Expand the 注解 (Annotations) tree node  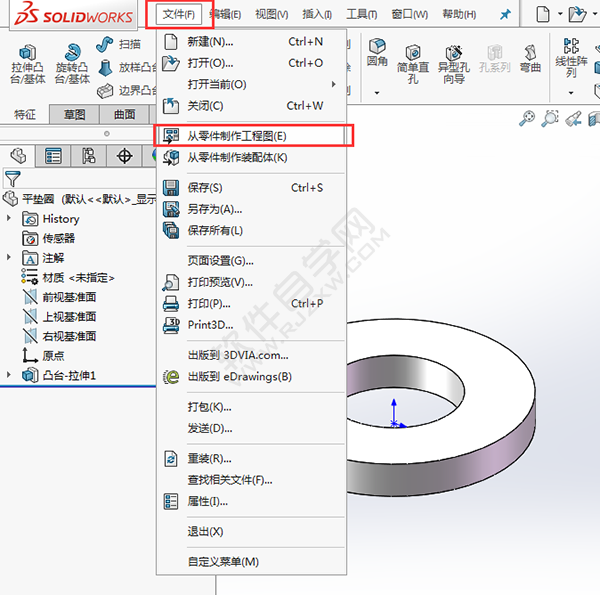tap(8, 258)
